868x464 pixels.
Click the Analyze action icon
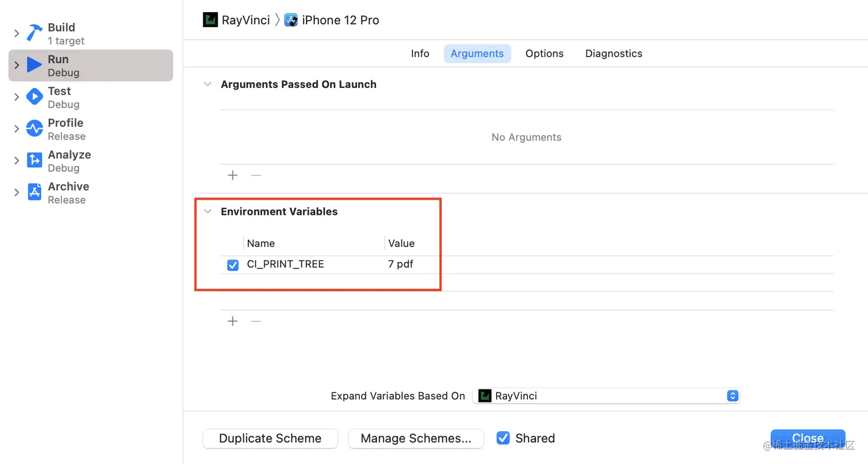[34, 161]
